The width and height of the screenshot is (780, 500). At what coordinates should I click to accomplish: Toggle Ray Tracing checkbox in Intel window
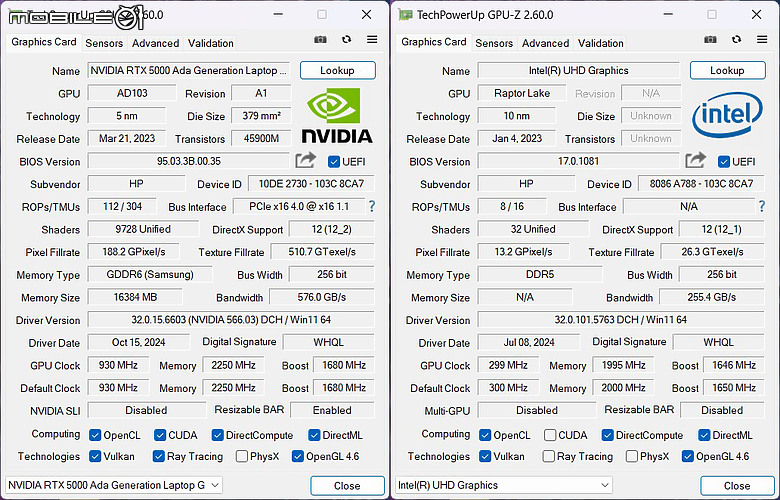549,456
